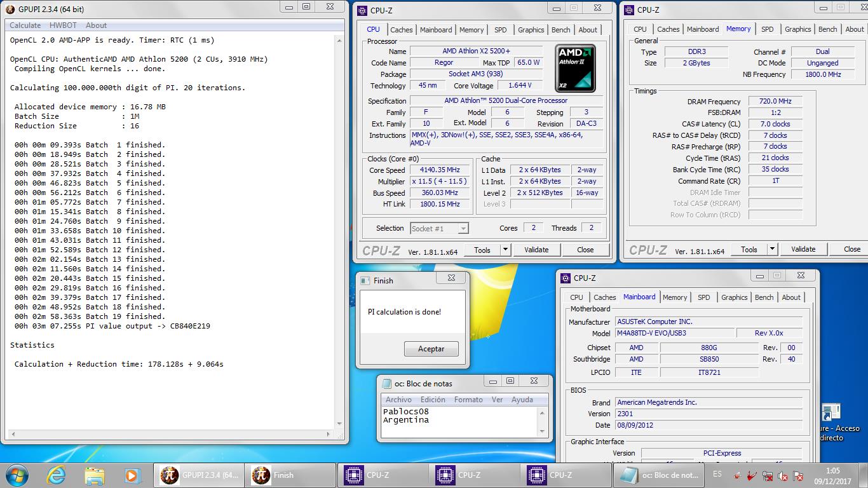Click the Notepad title bar icon
868x488 pixels.
(386, 383)
